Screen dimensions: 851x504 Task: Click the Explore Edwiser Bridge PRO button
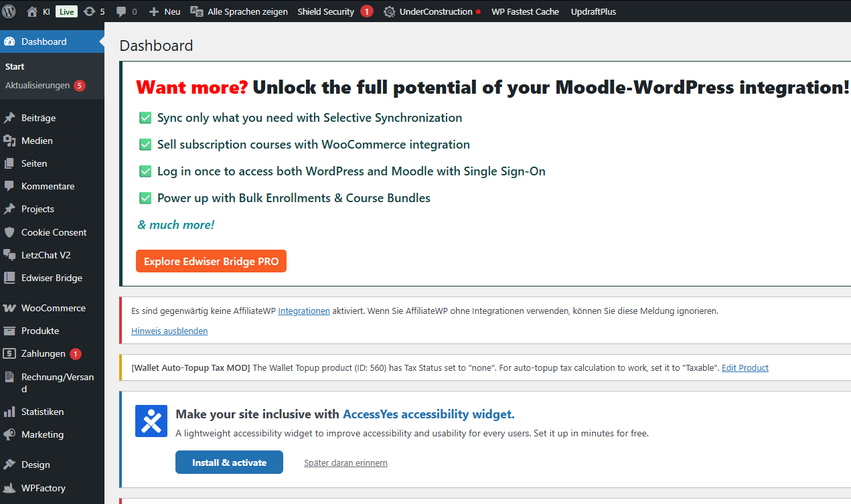click(x=211, y=262)
